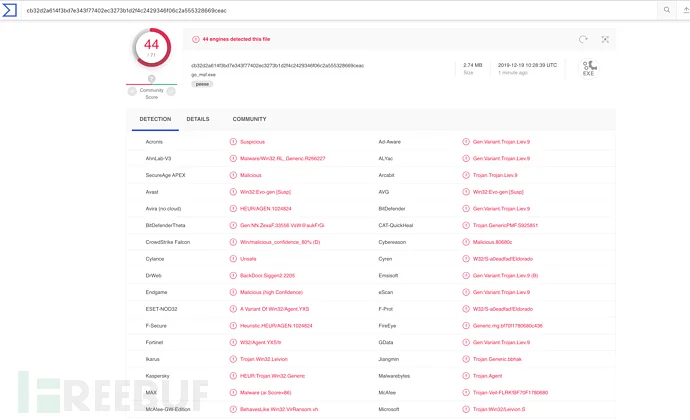The height and width of the screenshot is (420, 690).
Task: Click the go_msf.exe file name
Action: [x=203, y=75]
